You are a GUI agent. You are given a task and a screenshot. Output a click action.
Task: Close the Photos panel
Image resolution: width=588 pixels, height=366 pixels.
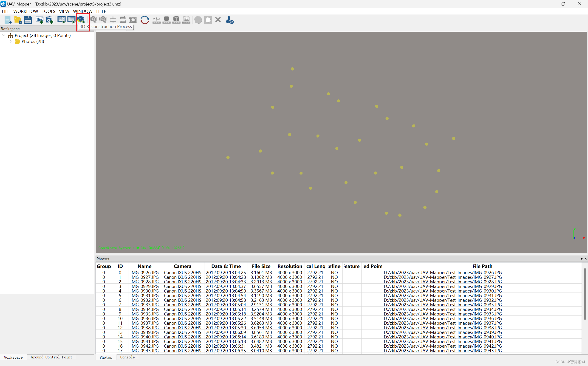point(585,259)
